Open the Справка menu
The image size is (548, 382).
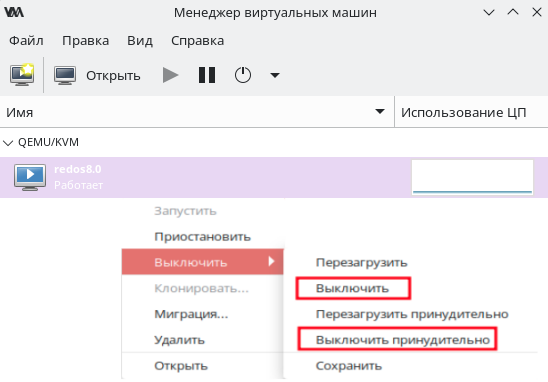coord(197,41)
